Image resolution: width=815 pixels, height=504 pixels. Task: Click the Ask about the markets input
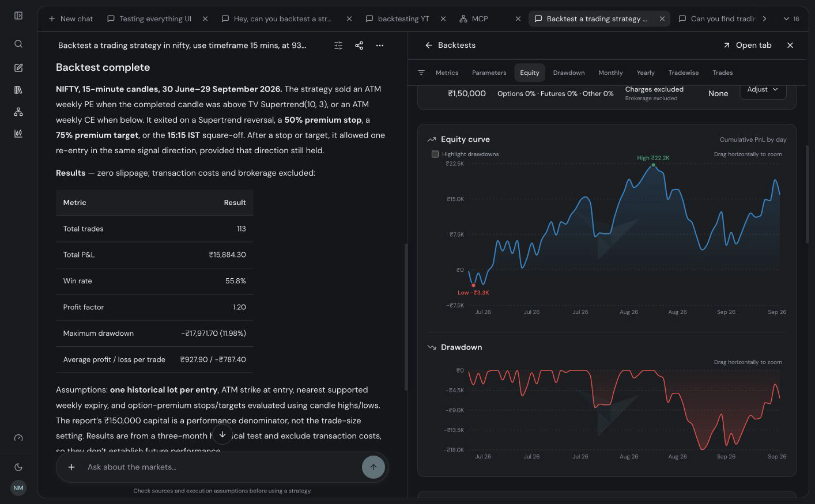point(222,467)
